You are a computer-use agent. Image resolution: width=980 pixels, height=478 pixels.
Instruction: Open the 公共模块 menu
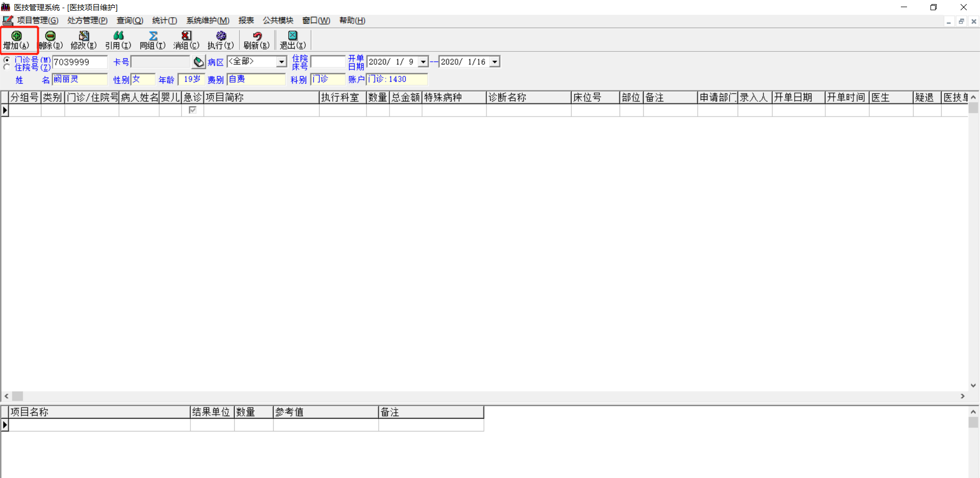[x=278, y=20]
